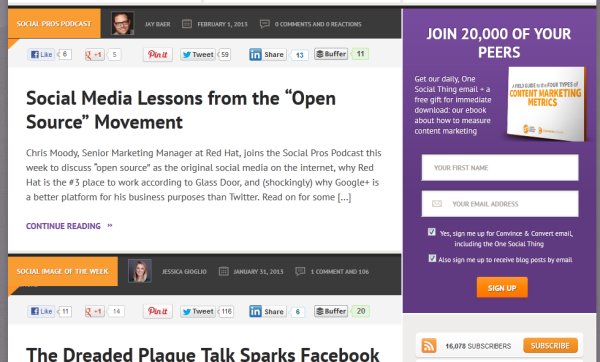600x362 pixels.
Task: Open Social Media Lessons from Open Source headline
Action: pos(181,110)
